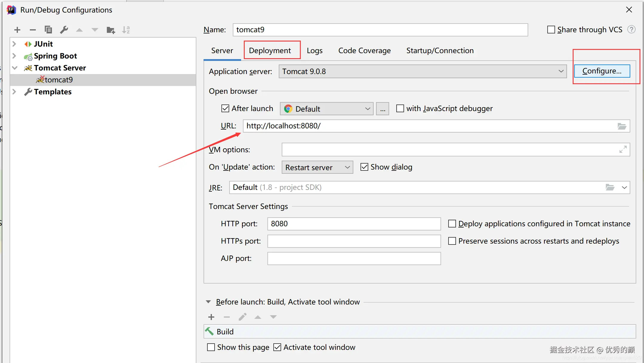Viewport: 644px width, 363px height.
Task: Click the Configure... button
Action: 602,71
